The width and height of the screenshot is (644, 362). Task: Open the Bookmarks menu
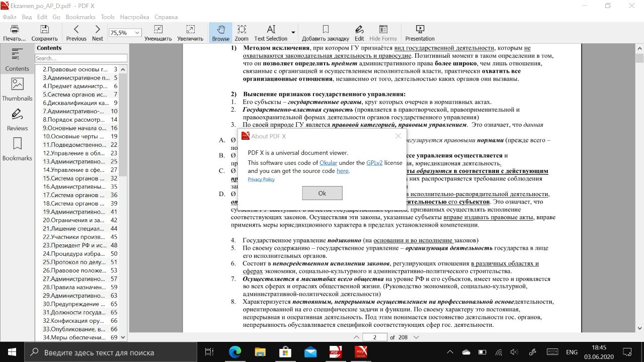[80, 17]
